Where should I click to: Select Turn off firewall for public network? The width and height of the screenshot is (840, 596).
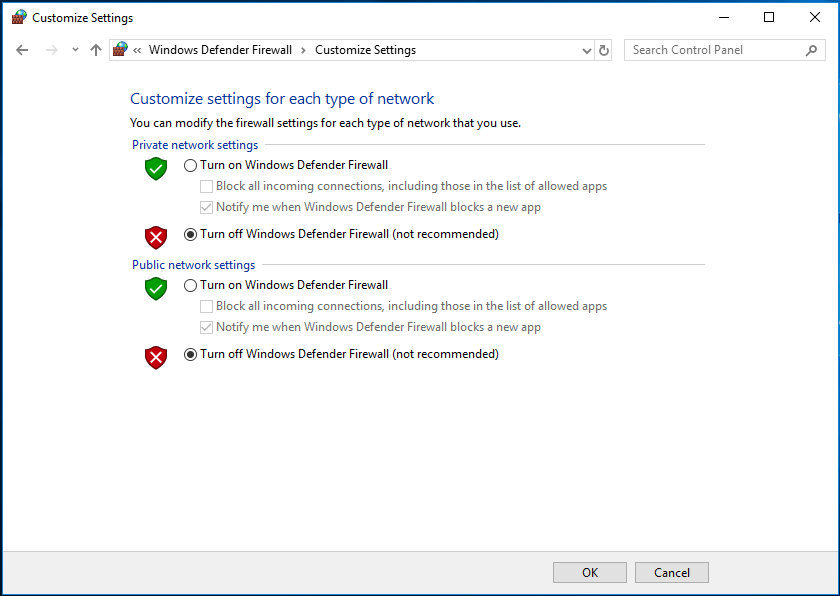point(190,353)
